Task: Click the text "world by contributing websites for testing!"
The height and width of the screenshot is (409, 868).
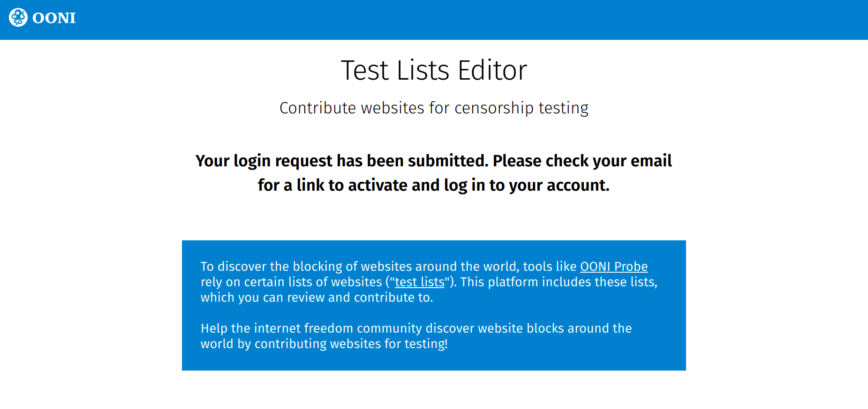Action: (324, 344)
